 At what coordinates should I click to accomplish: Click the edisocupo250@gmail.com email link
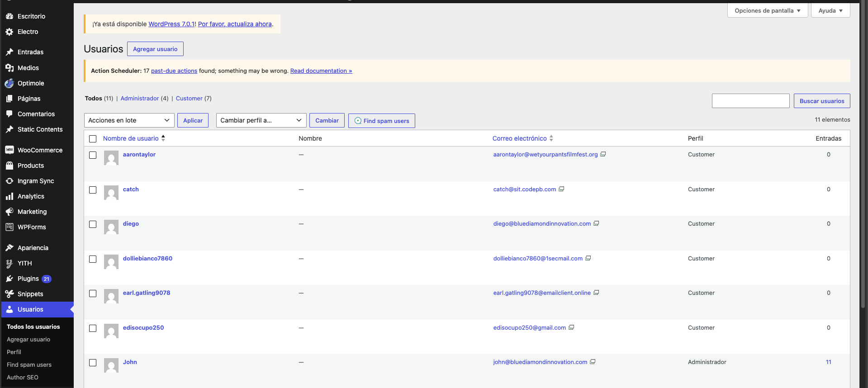[x=530, y=327]
